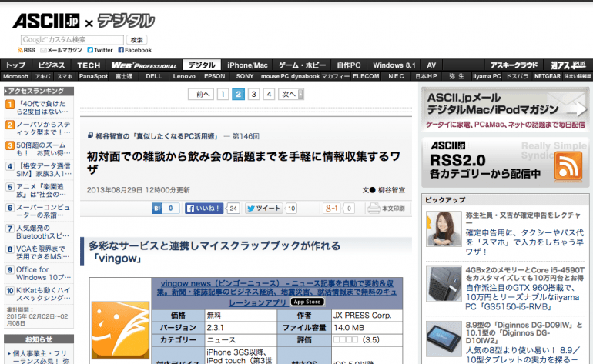Click the App Store badge
Viewport: 593px width, 364px height.
point(307,302)
